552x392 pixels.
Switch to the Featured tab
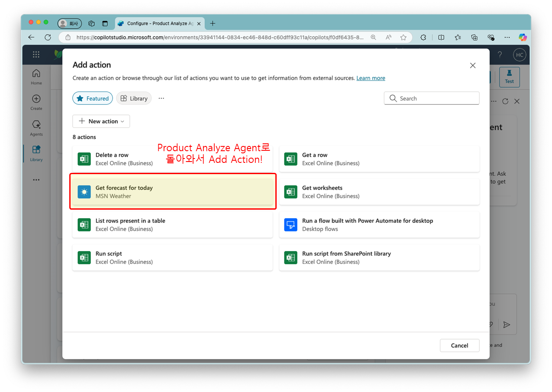[93, 98]
